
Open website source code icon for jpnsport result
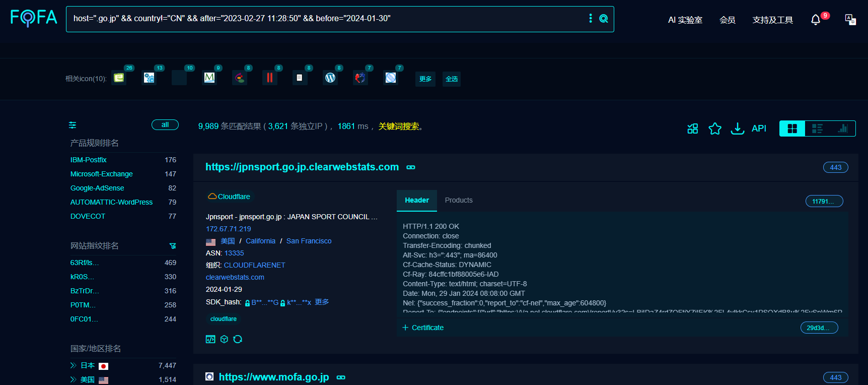[x=210, y=339]
